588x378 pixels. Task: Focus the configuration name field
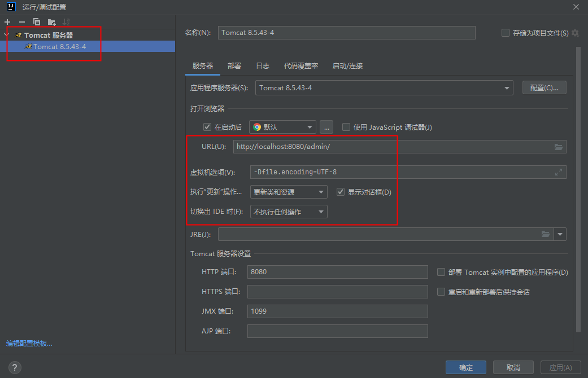346,33
